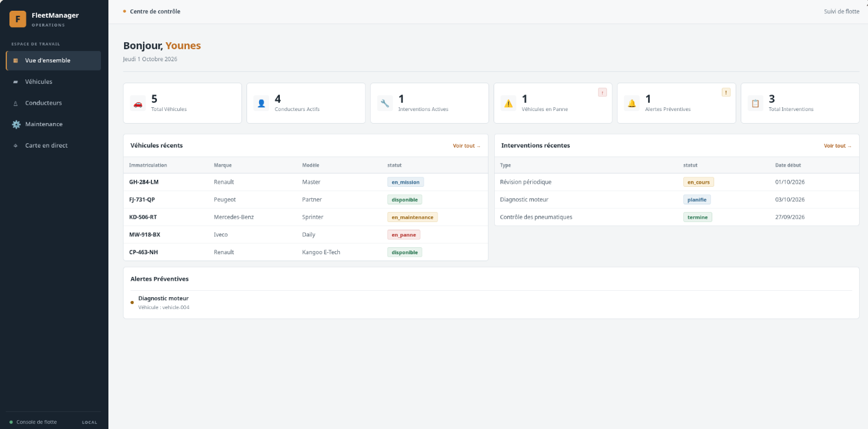The height and width of the screenshot is (429, 868).
Task: Click Contrôle des pneumatiques intervention
Action: [x=536, y=217]
